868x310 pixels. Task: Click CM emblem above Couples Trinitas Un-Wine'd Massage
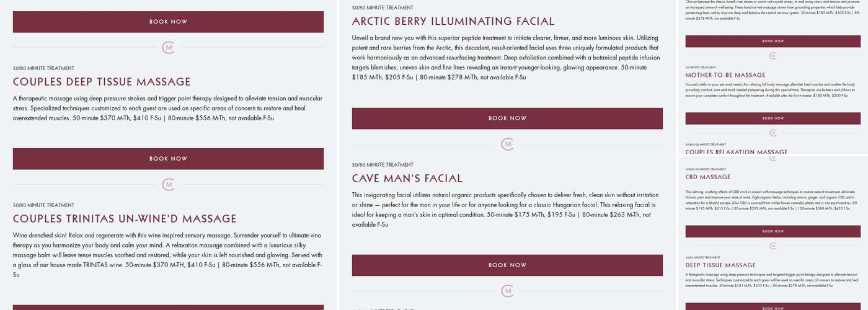pos(168,185)
